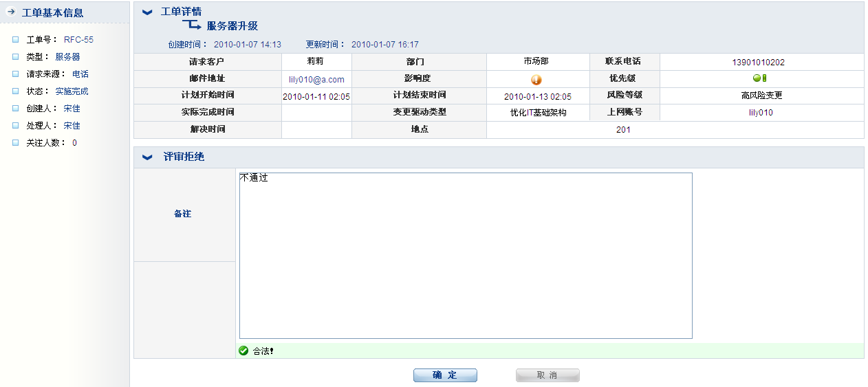
Task: Click the flow arrow icon before 服务器升级
Action: (x=192, y=26)
